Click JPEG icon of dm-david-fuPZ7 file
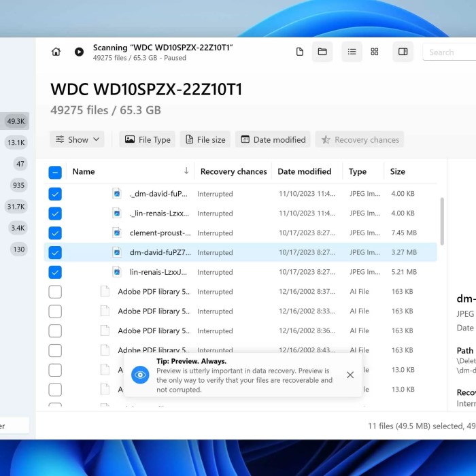This screenshot has width=476, height=476. click(117, 252)
